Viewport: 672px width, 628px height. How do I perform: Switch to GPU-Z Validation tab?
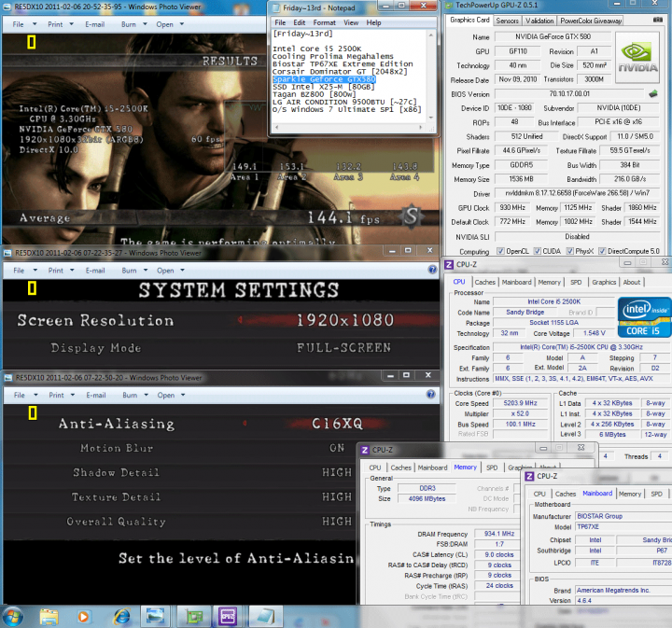click(539, 21)
